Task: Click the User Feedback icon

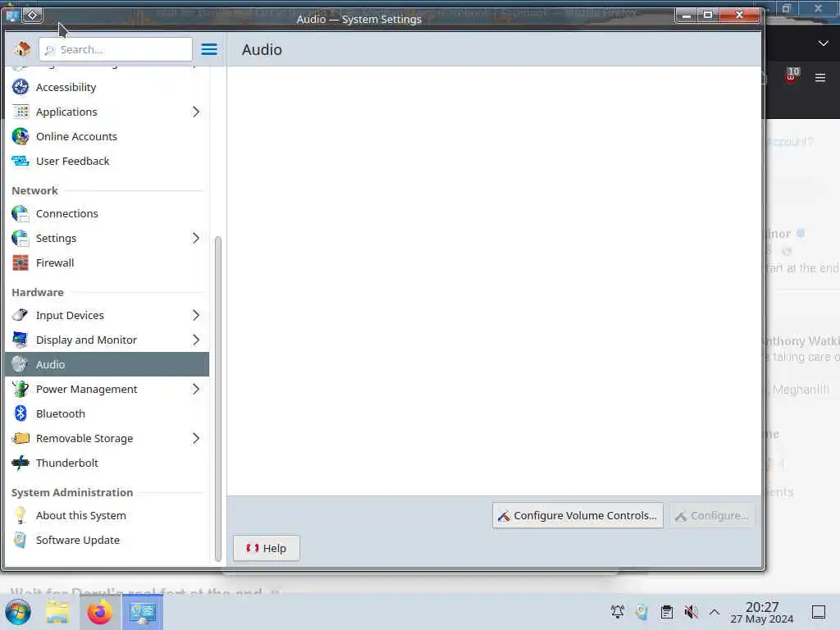Action: 21,161
